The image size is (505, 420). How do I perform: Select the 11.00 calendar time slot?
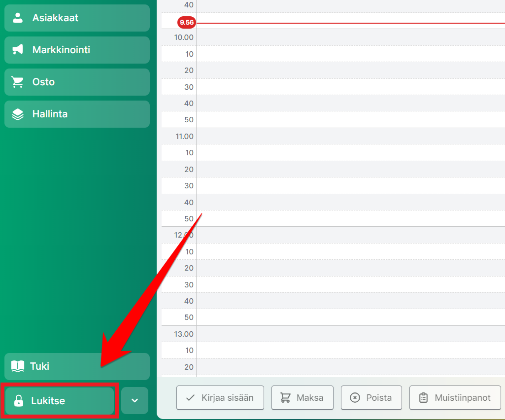[x=350, y=137]
